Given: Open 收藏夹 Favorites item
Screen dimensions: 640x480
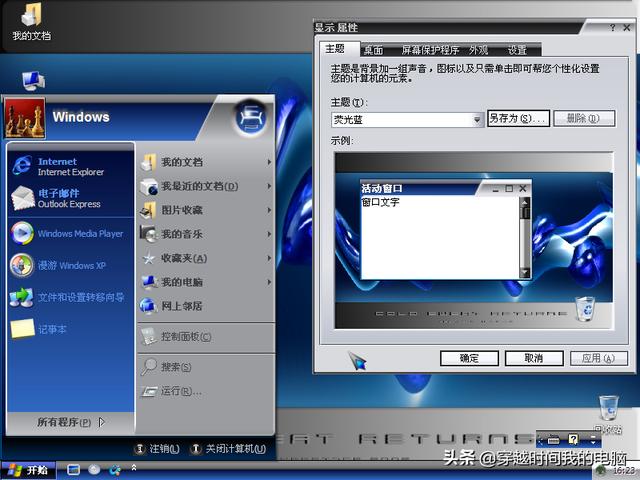Looking at the screenshot, I should click(x=206, y=258).
